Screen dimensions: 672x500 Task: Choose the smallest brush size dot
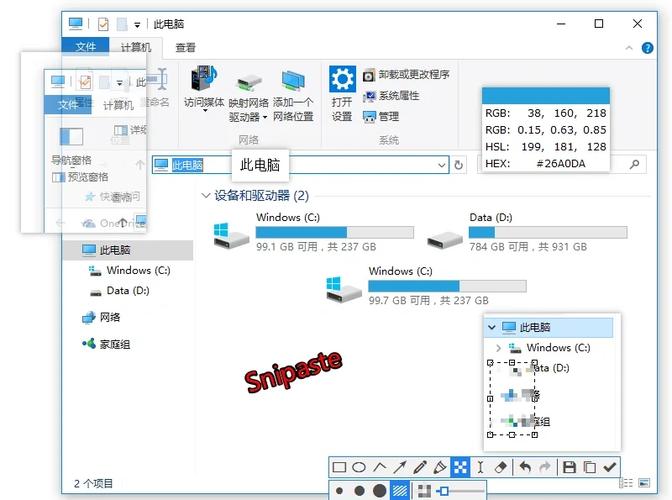339,491
